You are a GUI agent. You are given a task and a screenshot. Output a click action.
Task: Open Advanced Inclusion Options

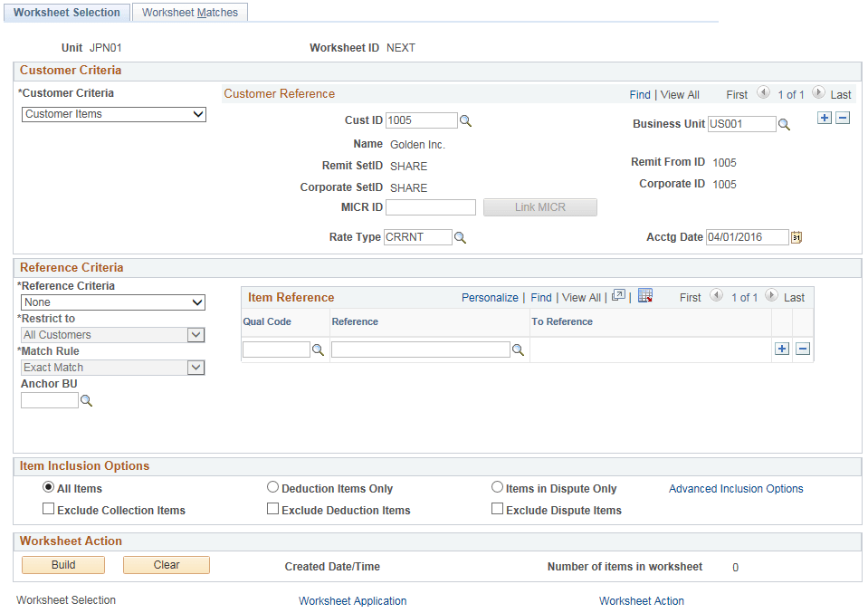(x=736, y=488)
